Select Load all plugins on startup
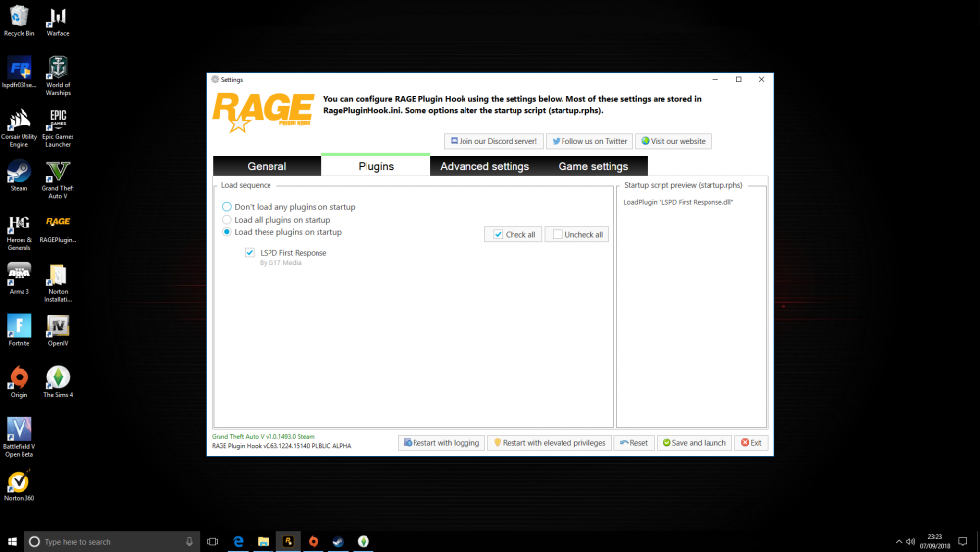The image size is (980, 552). tap(276, 220)
